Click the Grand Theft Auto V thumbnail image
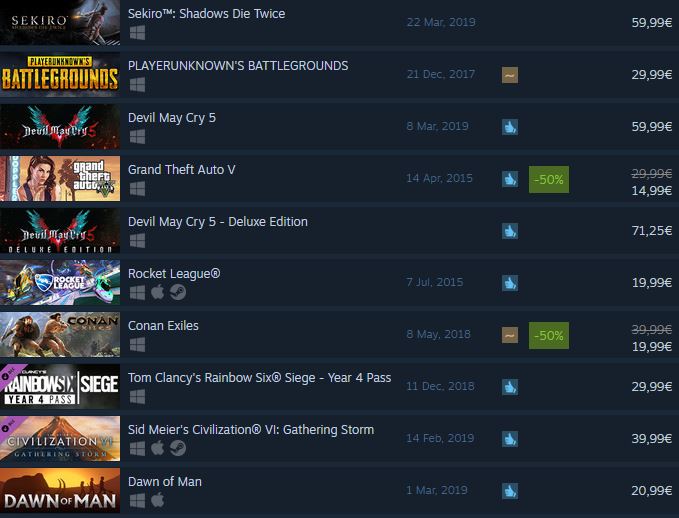This screenshot has height=518, width=679. point(60,178)
